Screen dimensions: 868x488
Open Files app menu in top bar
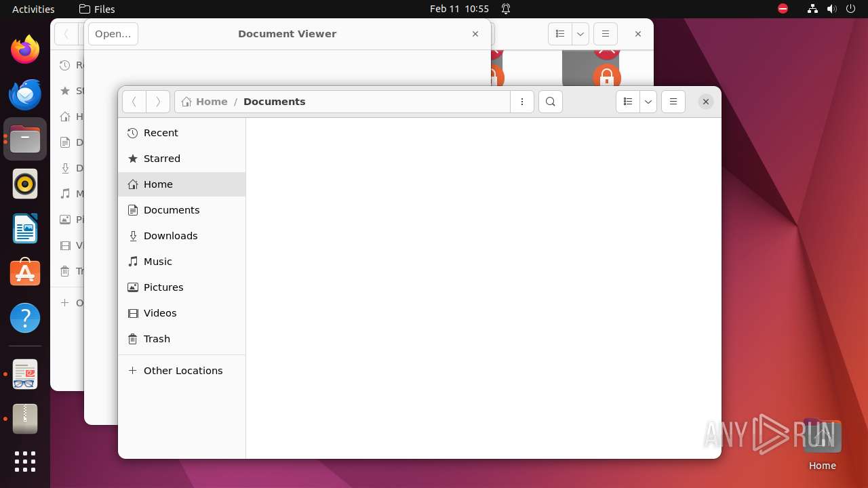click(97, 9)
